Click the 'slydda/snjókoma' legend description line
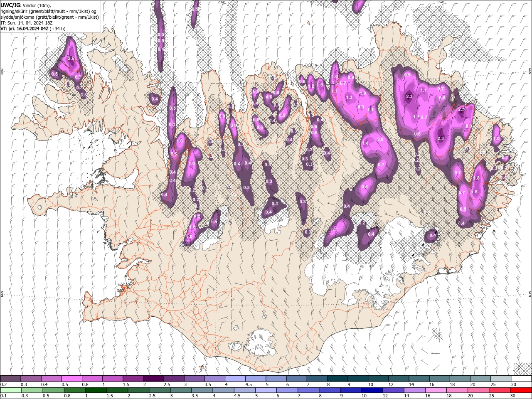 [49, 17]
